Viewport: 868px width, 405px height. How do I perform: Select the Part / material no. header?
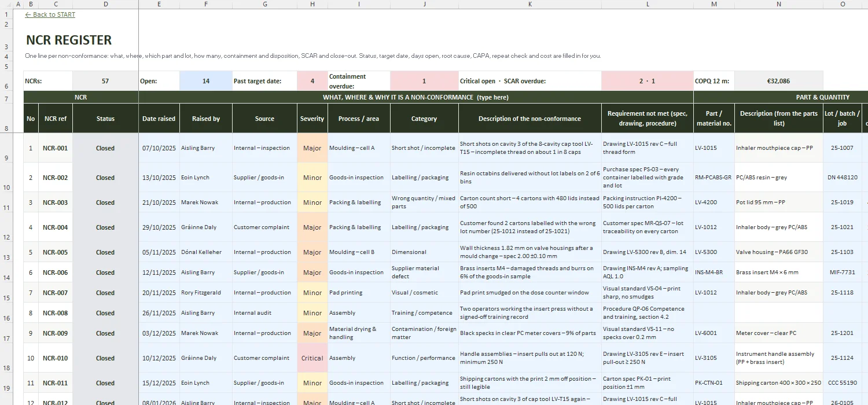coord(714,119)
